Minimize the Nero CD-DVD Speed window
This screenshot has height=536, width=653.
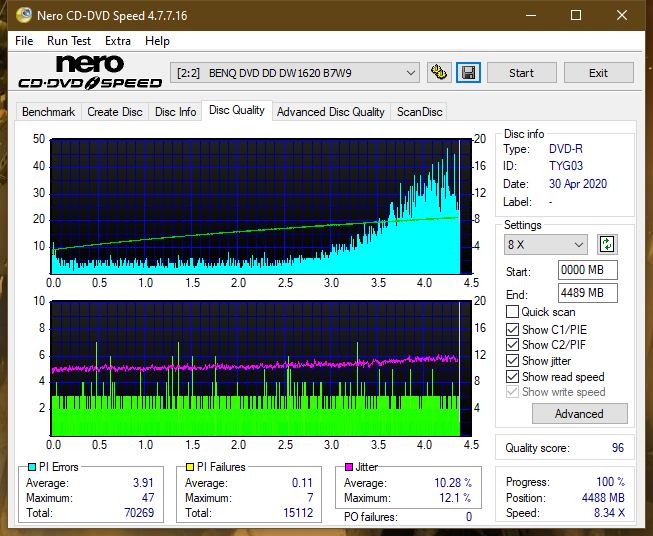click(531, 15)
